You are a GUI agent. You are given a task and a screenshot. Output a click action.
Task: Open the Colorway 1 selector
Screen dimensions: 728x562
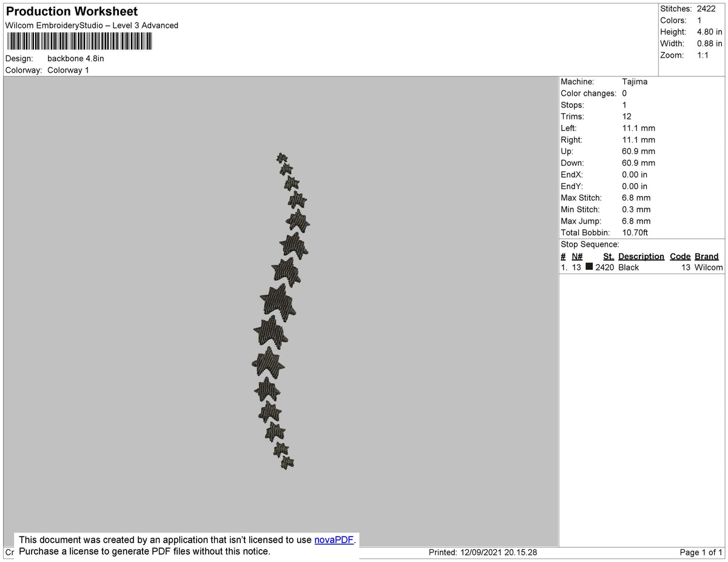(68, 70)
